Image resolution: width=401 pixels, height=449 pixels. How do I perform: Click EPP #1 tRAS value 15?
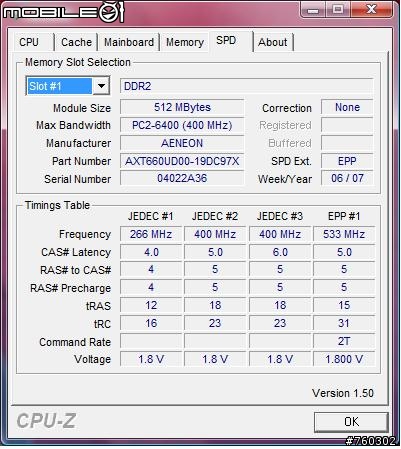point(344,306)
